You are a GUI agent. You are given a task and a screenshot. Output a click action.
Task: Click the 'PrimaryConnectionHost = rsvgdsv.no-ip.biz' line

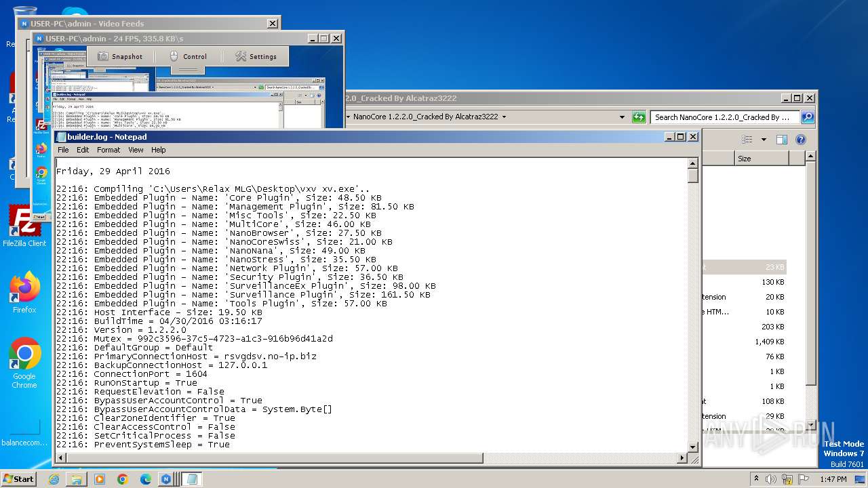[186, 356]
